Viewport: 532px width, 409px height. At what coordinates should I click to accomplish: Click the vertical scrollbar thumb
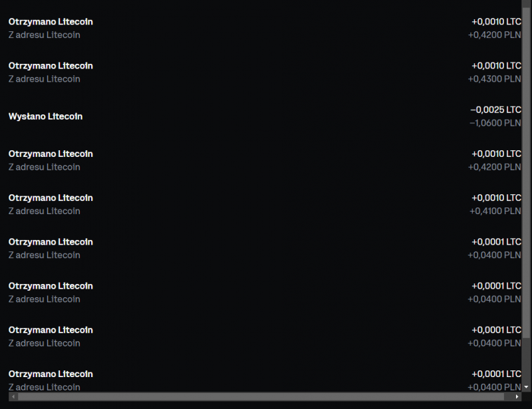click(x=526, y=172)
